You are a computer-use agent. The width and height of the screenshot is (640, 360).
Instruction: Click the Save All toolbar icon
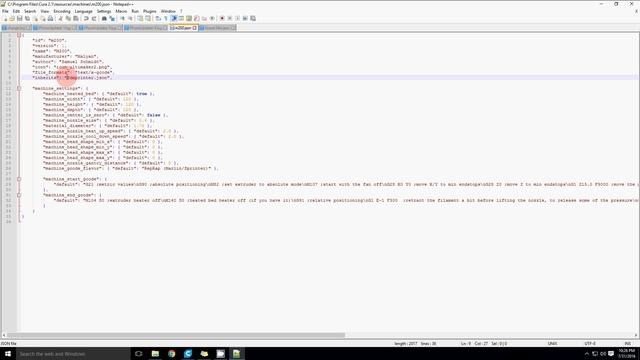click(x=27, y=18)
